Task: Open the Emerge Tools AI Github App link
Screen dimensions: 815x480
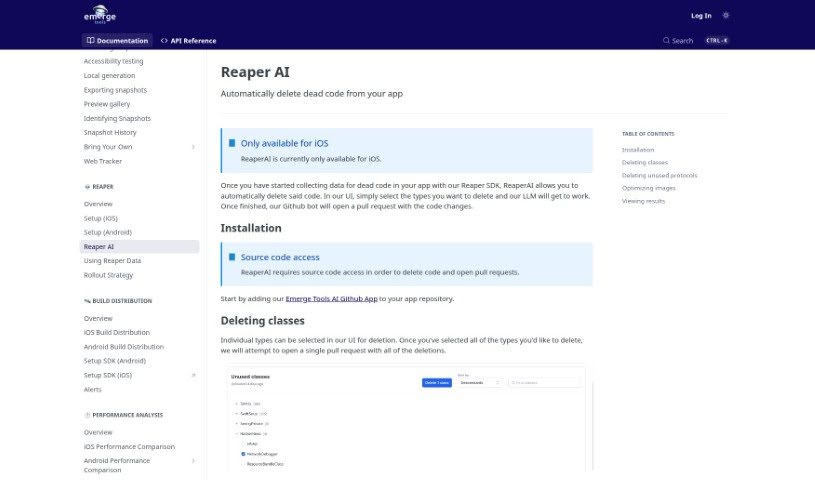Action: 331,298
